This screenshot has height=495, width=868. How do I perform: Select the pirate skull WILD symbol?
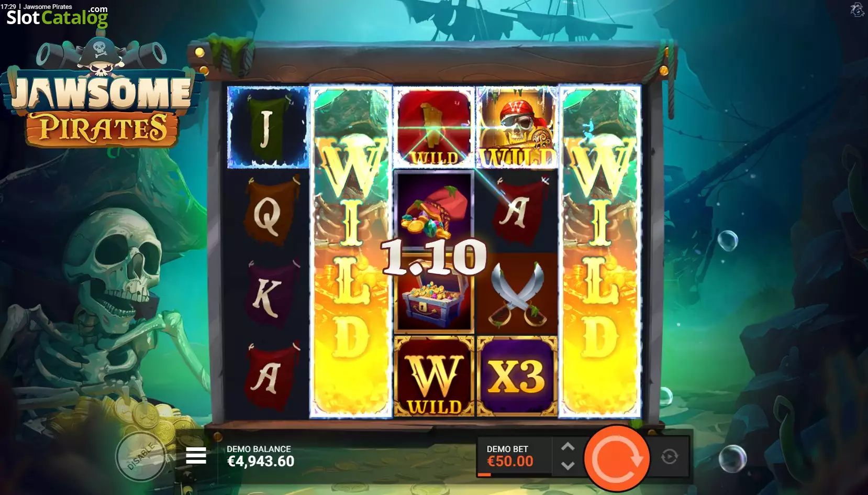pyautogui.click(x=517, y=128)
